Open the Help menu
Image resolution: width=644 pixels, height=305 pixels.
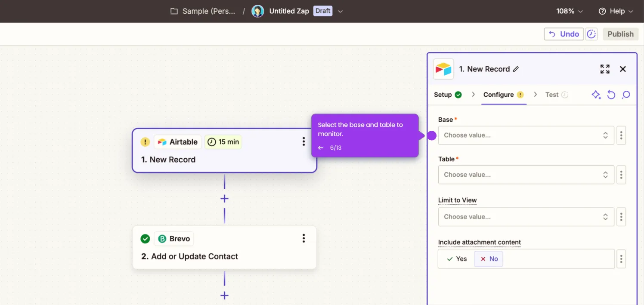click(616, 11)
